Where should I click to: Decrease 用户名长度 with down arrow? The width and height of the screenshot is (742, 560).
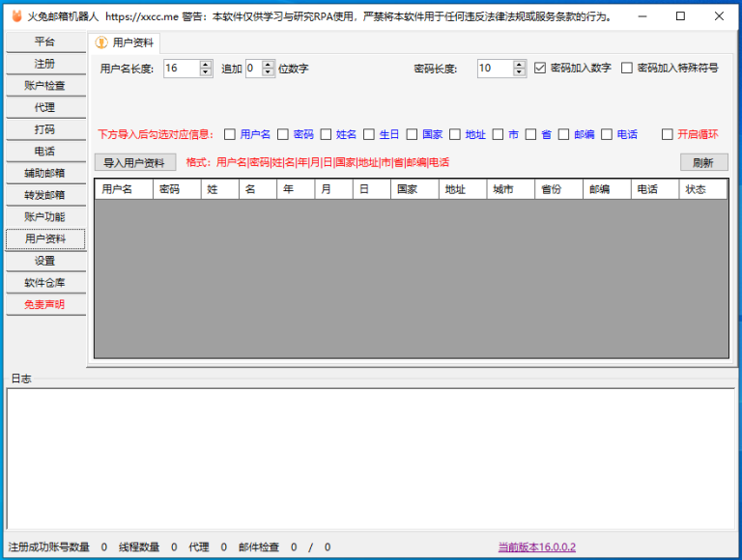pos(206,71)
